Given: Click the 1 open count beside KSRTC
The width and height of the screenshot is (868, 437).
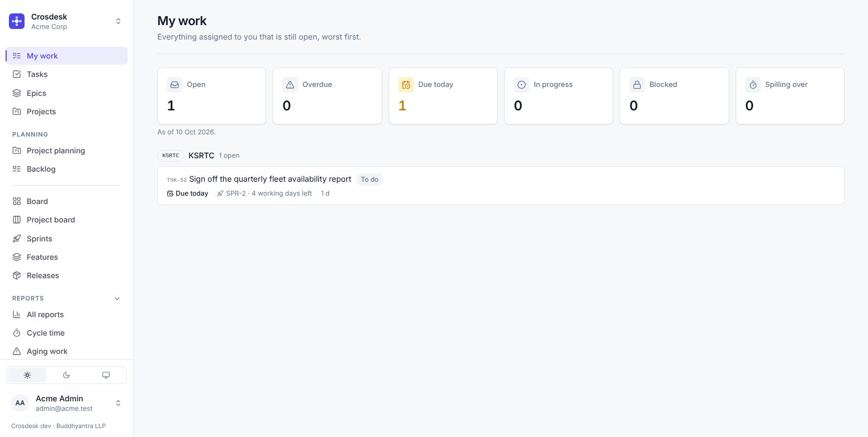Looking at the screenshot, I should (x=229, y=156).
